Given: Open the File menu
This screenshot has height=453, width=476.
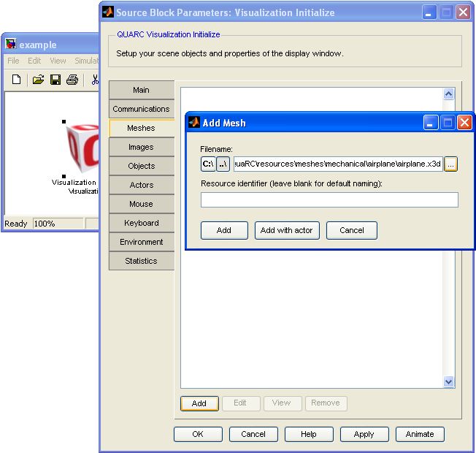Looking at the screenshot, I should point(13,61).
